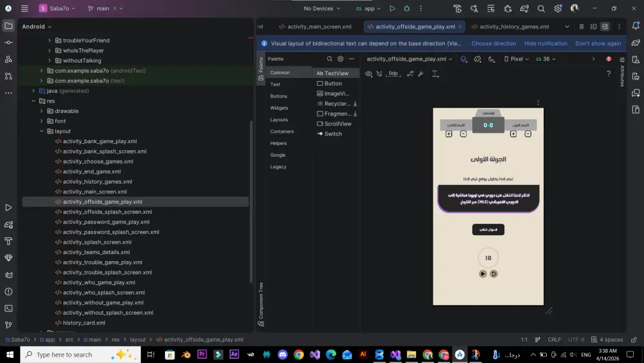Open Orientation for Preview rotate icon
644x363 pixels.
click(477, 59)
